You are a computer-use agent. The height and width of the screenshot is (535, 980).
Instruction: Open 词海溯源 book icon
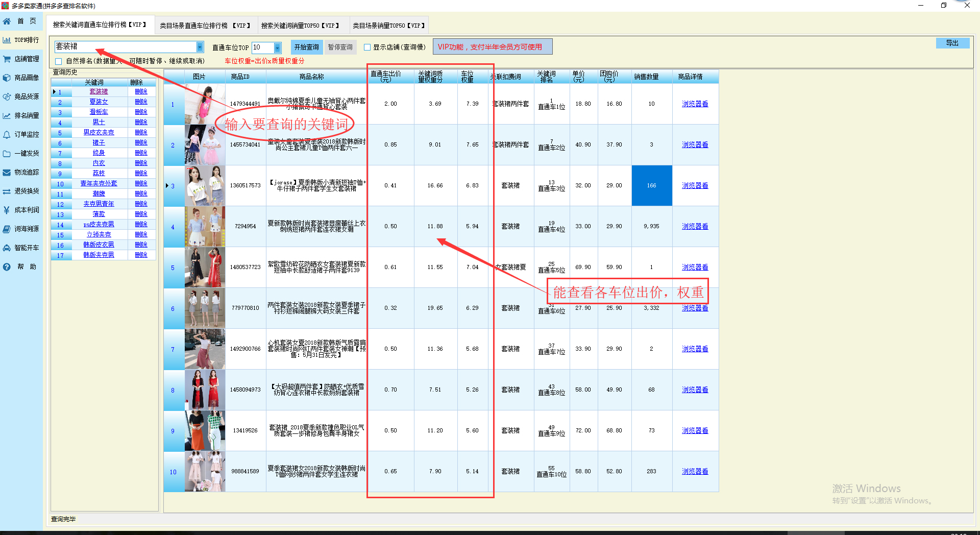click(7, 229)
